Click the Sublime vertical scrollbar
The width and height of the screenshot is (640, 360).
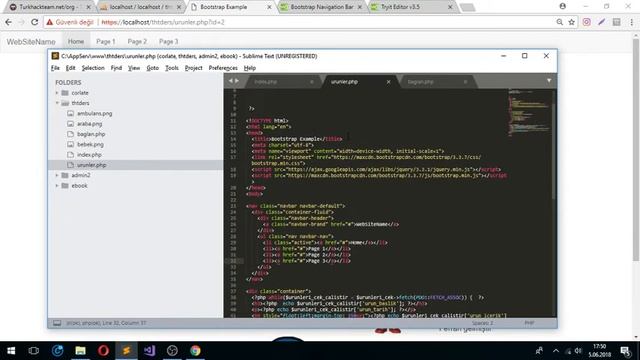(553, 151)
